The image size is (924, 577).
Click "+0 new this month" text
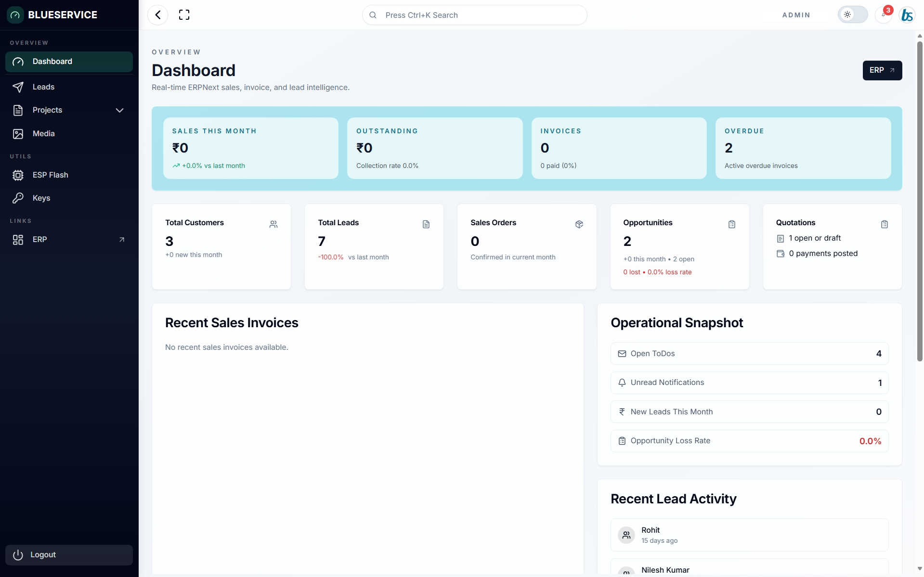194,255
